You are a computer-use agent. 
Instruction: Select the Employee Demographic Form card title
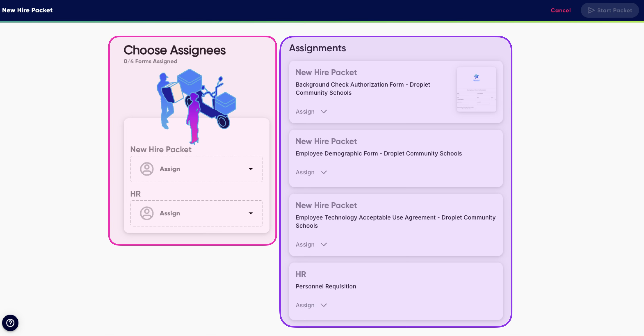point(378,154)
